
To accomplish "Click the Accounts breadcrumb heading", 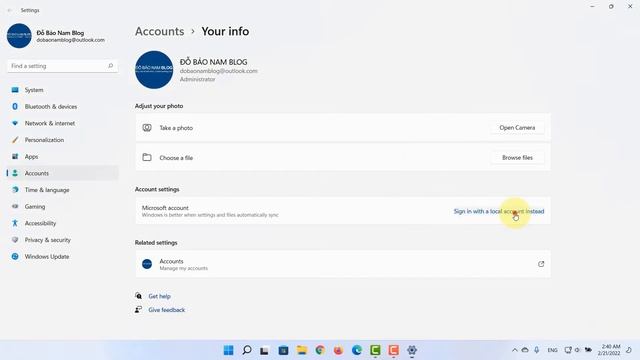I will 160,31.
